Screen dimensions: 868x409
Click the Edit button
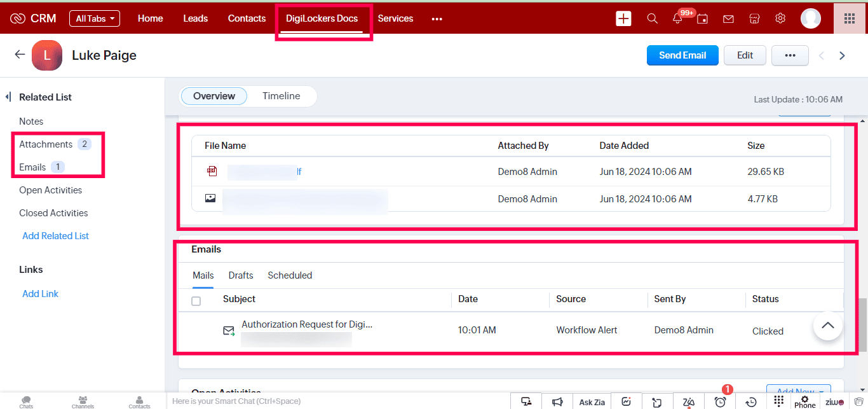745,55
